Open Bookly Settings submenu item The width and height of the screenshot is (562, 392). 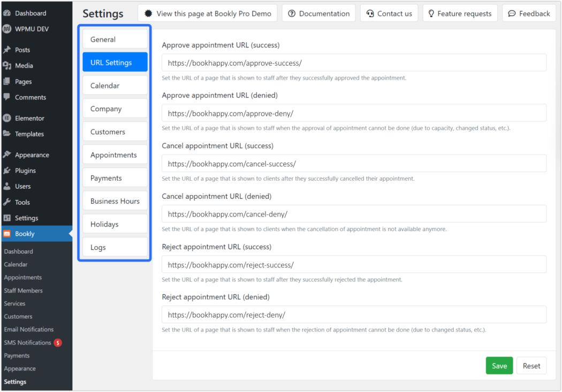click(x=15, y=382)
